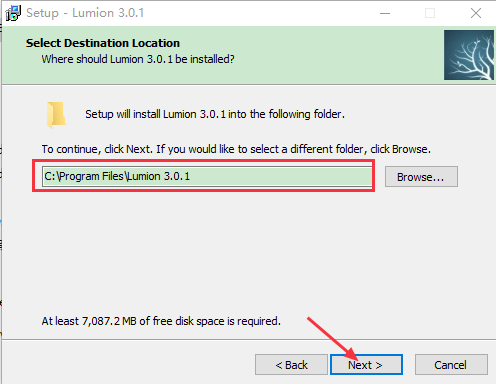496x384 pixels.
Task: Click 'Setup will install Lumion 3.0.1' text
Action: click(215, 114)
